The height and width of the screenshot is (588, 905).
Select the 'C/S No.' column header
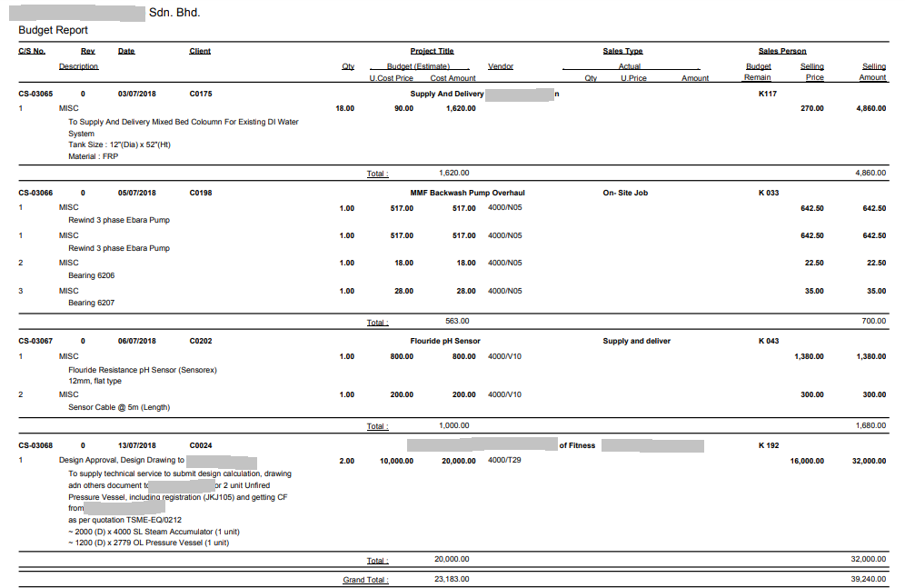coord(32,51)
